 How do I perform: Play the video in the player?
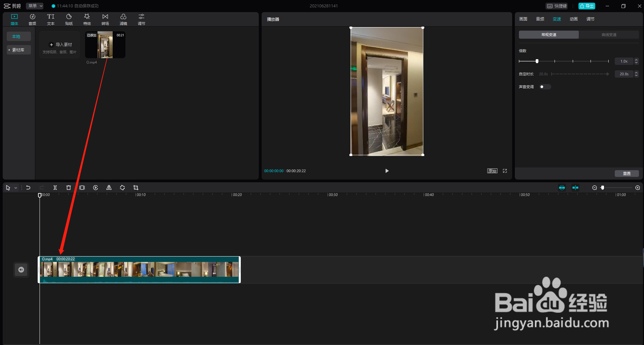[387, 171]
